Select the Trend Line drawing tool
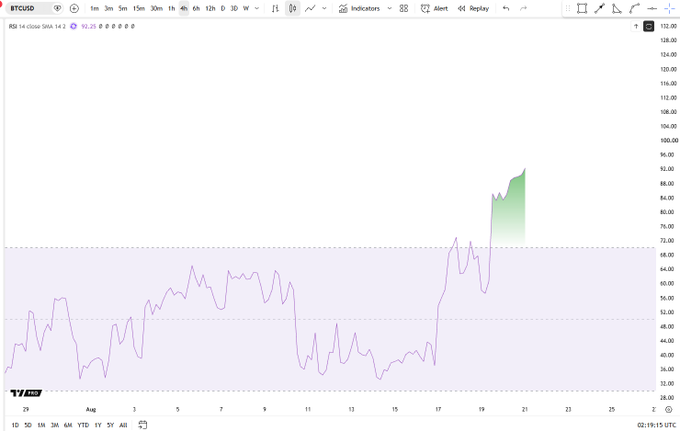The width and height of the screenshot is (680, 431). tap(600, 8)
